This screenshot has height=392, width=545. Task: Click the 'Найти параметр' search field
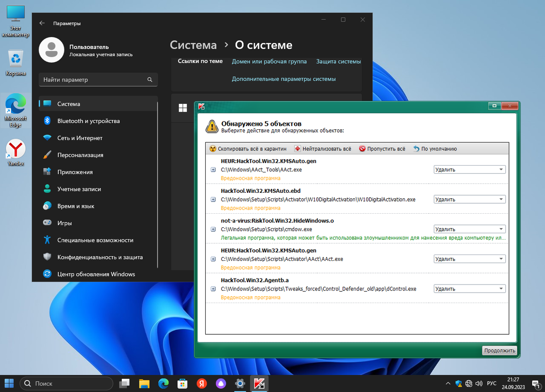pyautogui.click(x=98, y=80)
